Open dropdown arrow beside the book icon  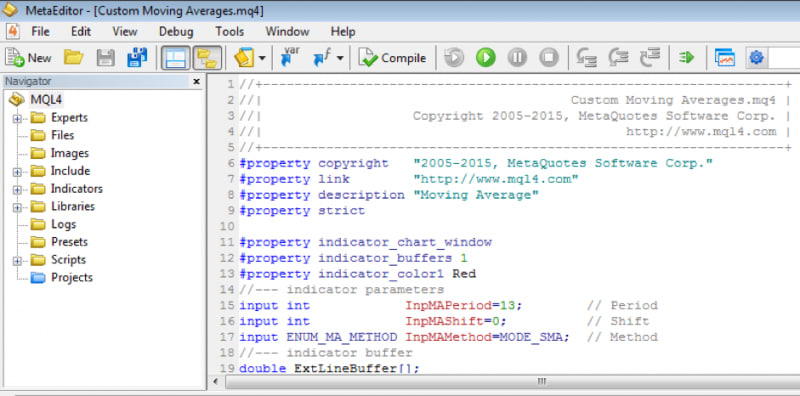point(262,58)
